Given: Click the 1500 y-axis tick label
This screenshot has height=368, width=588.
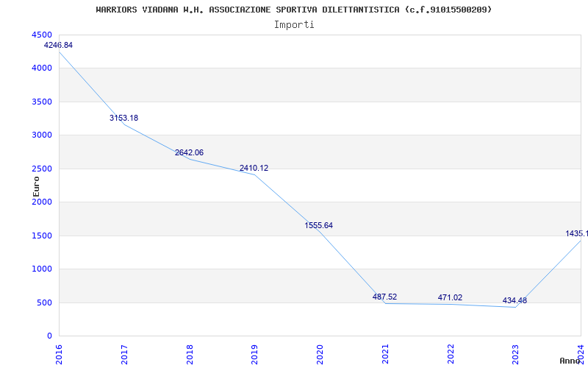Looking at the screenshot, I should pyautogui.click(x=42, y=236).
